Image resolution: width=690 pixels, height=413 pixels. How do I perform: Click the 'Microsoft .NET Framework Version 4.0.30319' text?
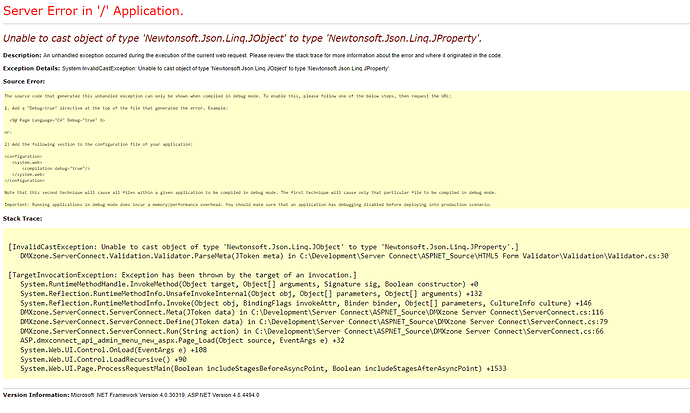128,395
